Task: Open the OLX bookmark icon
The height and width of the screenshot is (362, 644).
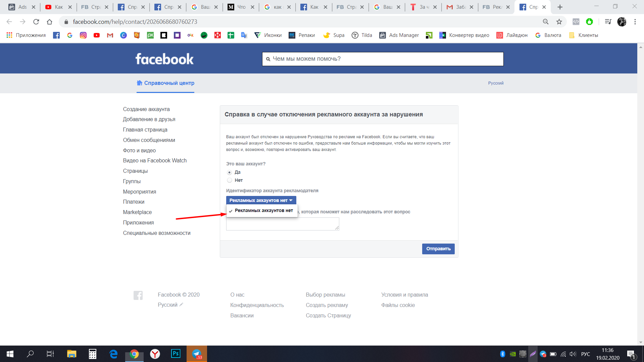Action: click(x=191, y=35)
